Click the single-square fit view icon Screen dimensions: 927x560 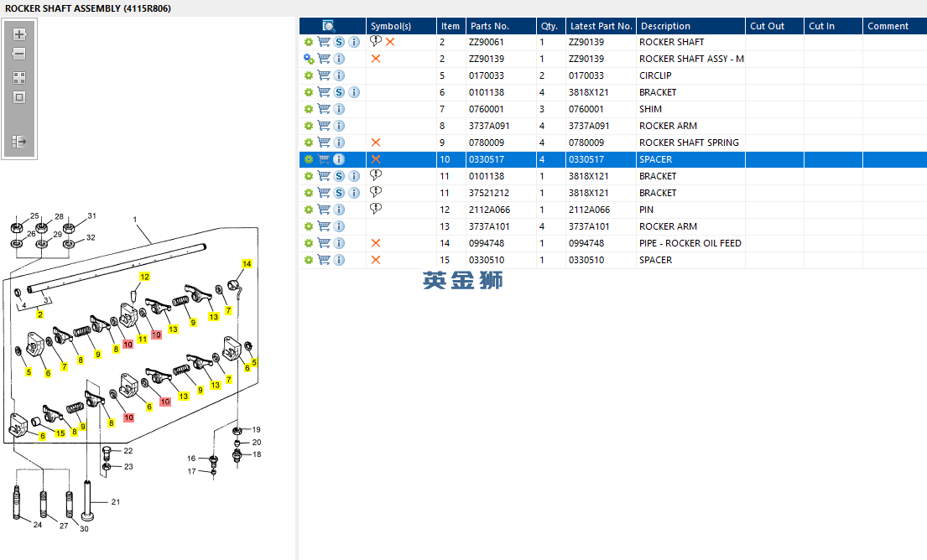19,97
